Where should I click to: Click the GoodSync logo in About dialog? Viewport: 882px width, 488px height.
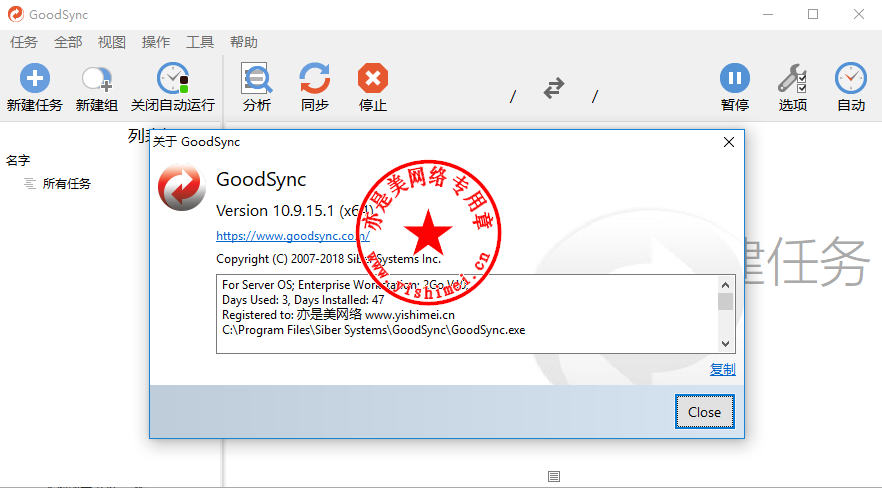(x=182, y=187)
